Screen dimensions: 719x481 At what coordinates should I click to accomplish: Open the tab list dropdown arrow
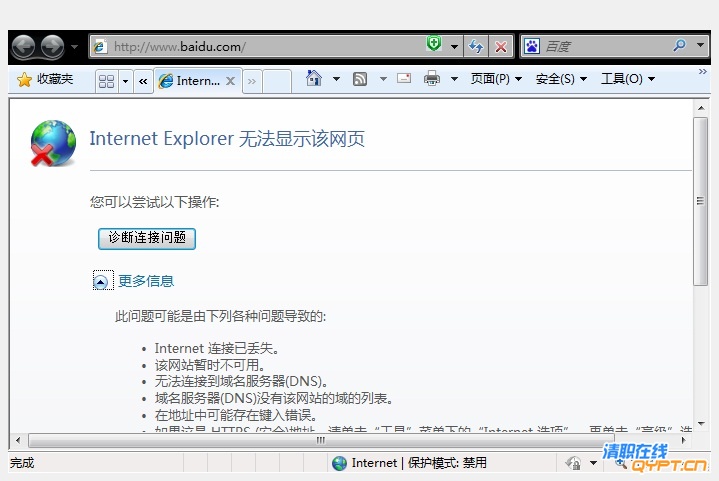[x=125, y=82]
